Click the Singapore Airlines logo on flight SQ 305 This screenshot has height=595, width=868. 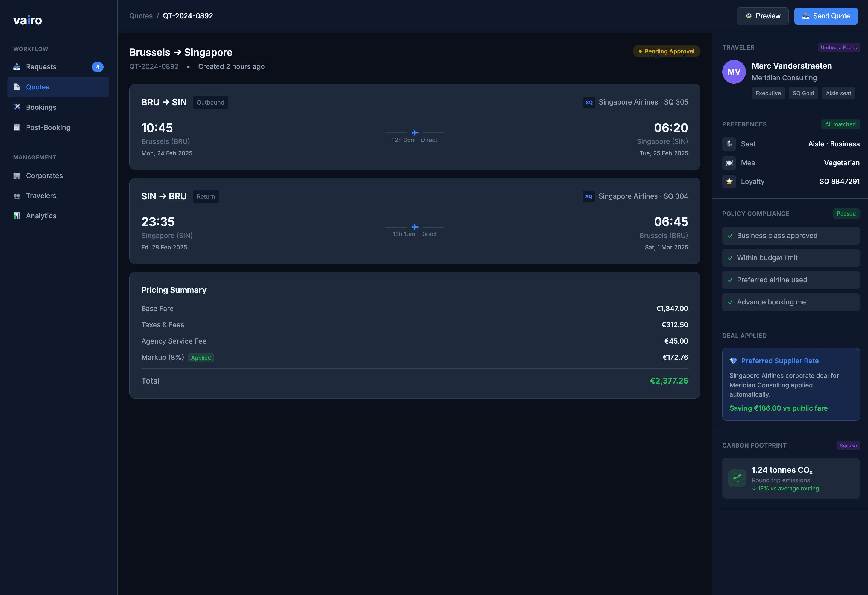589,102
